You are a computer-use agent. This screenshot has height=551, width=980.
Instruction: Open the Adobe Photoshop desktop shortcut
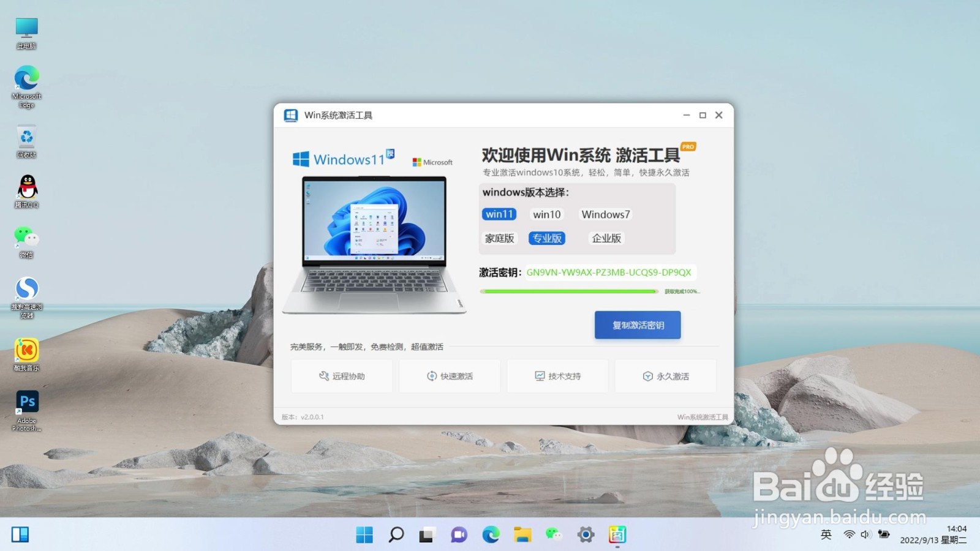tap(26, 411)
